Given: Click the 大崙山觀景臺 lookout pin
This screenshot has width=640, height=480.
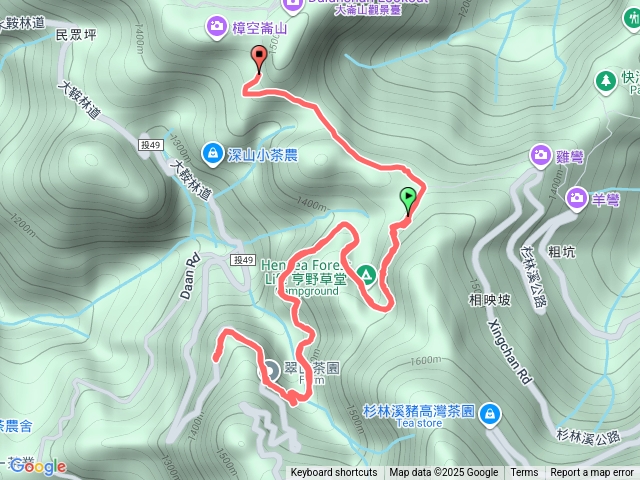Looking at the screenshot, I should coord(293,5).
